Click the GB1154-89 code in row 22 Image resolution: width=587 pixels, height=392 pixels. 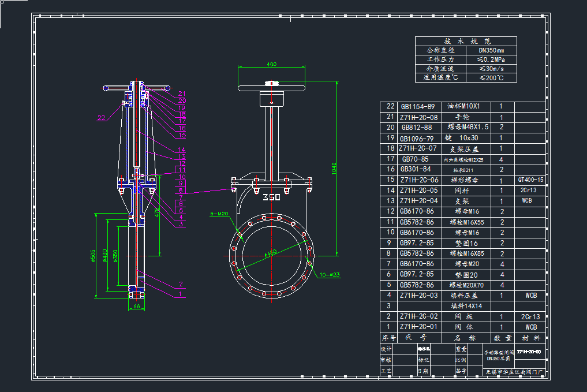point(418,107)
